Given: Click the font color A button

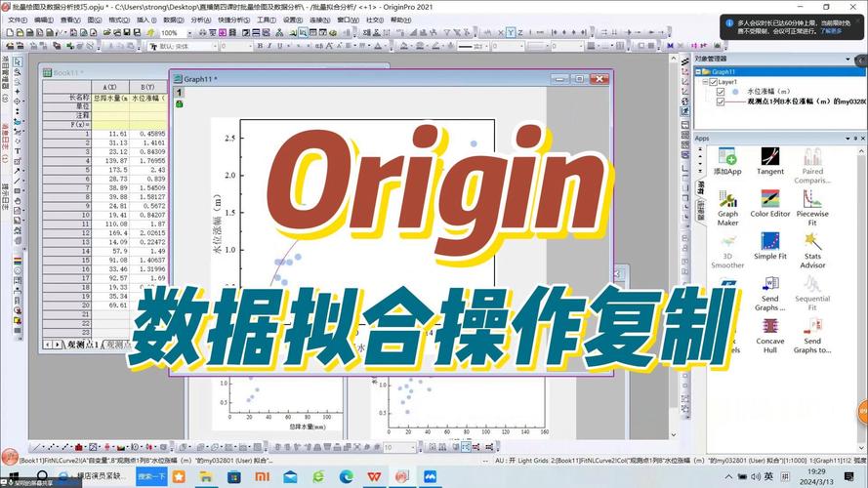Looking at the screenshot, I should 378,47.
